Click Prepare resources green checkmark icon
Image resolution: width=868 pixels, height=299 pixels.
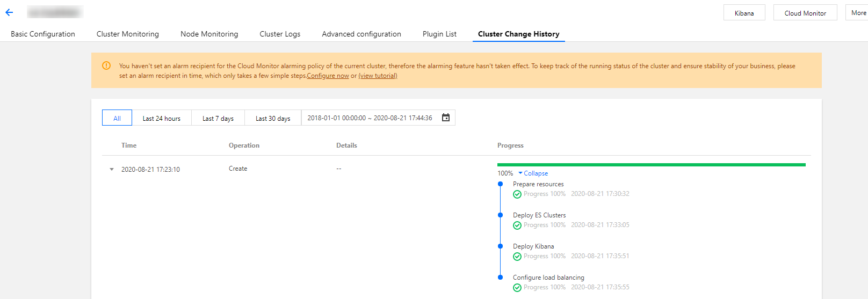tap(517, 194)
